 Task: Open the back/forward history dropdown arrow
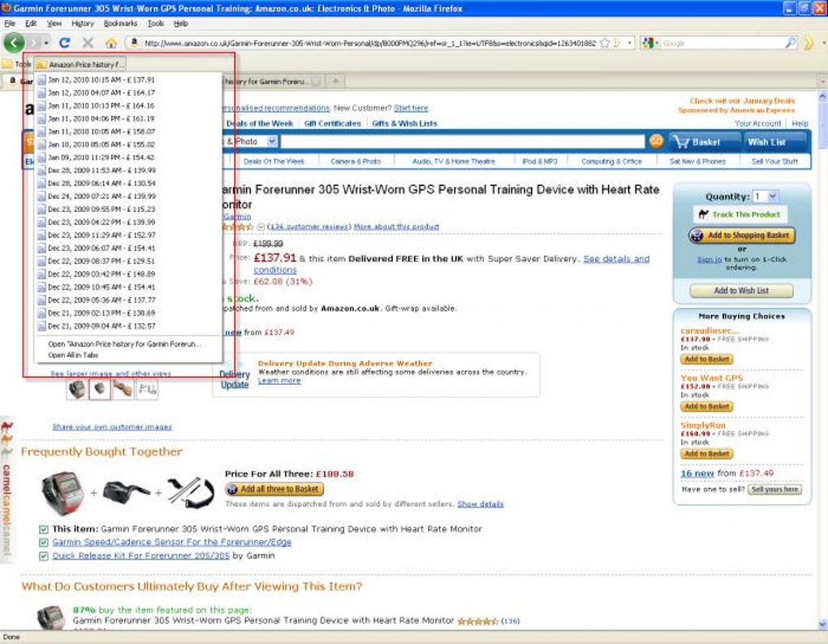(46, 43)
